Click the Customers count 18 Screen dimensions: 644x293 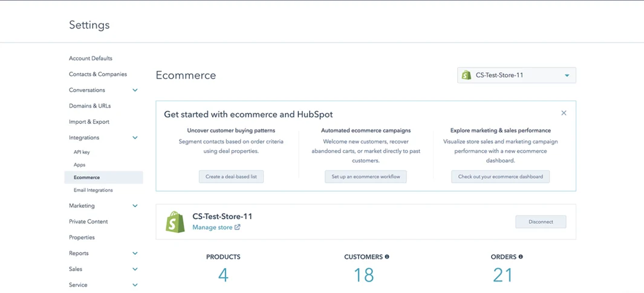(364, 275)
